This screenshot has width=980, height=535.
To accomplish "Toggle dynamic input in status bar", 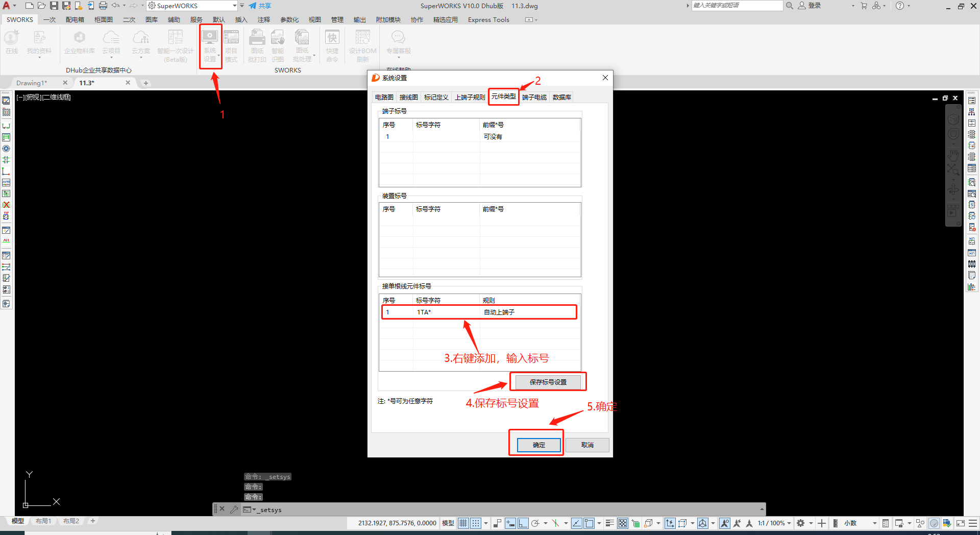I will click(x=510, y=523).
